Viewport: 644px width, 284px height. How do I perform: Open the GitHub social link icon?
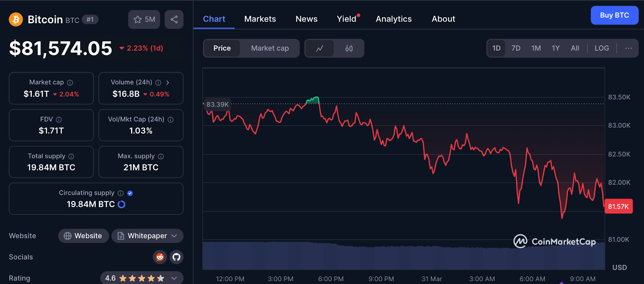176,257
